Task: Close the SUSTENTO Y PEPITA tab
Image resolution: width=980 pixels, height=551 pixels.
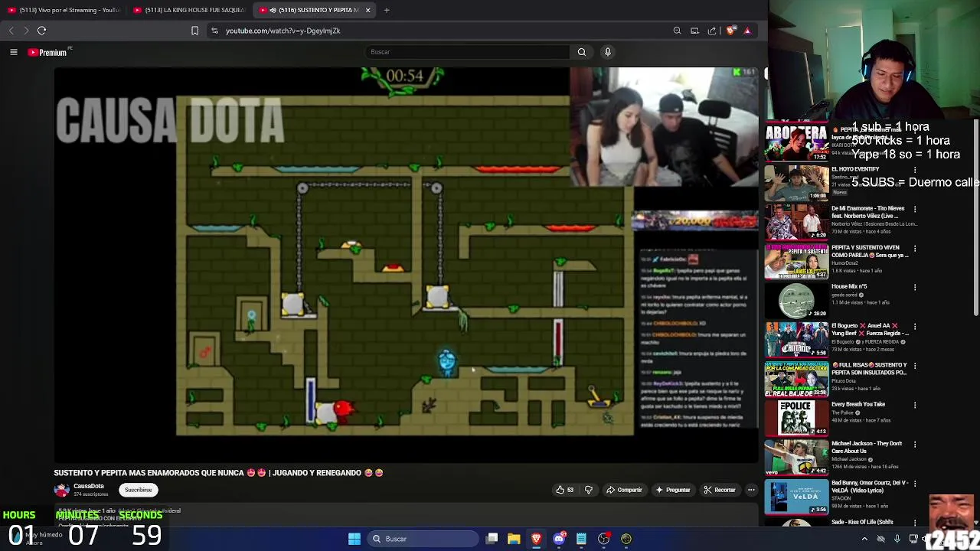Action: pyautogui.click(x=367, y=10)
